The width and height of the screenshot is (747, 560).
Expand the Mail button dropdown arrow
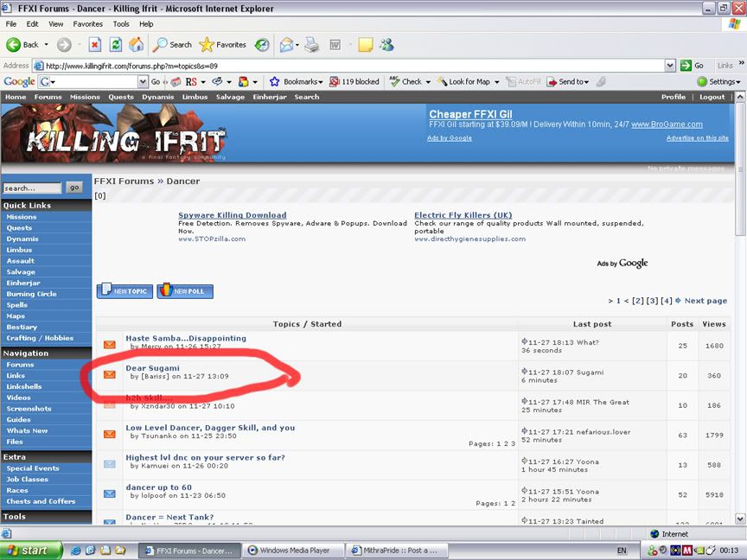[x=297, y=45]
